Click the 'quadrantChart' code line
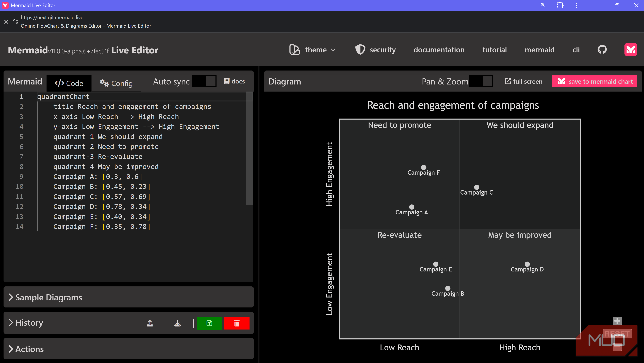Image resolution: width=644 pixels, height=363 pixels. coord(63,97)
